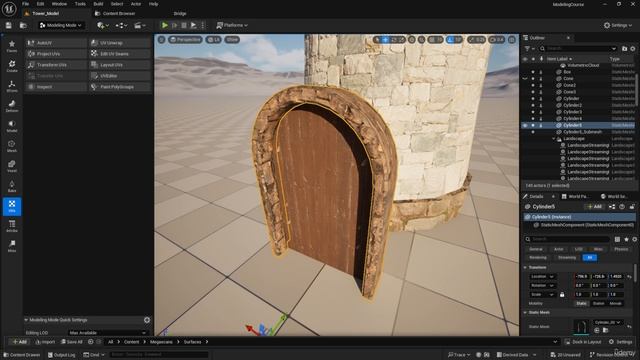
Task: Click the Import button
Action: tap(45, 342)
